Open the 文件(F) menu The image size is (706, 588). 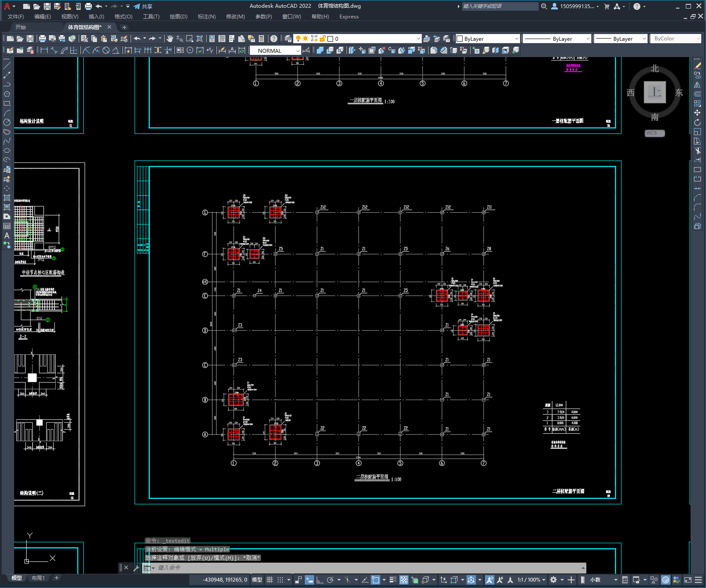click(x=16, y=17)
